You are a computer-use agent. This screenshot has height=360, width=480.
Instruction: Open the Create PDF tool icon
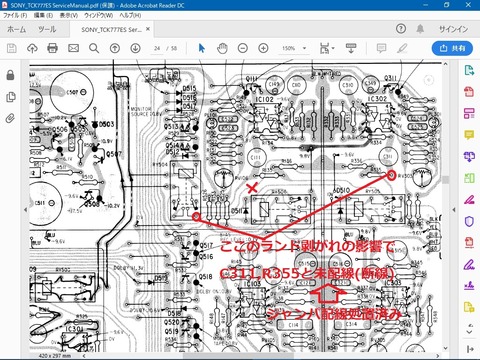click(x=469, y=92)
